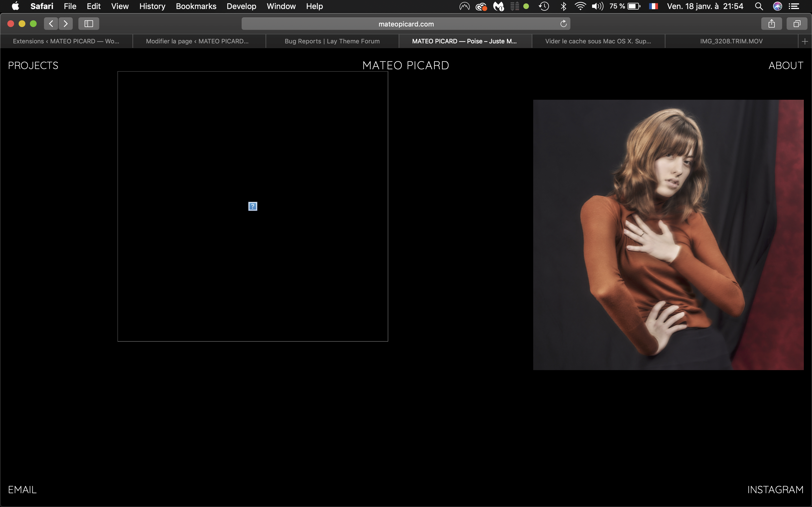Click the mateopicard.com address field
Image resolution: width=812 pixels, height=507 pixels.
pos(406,24)
